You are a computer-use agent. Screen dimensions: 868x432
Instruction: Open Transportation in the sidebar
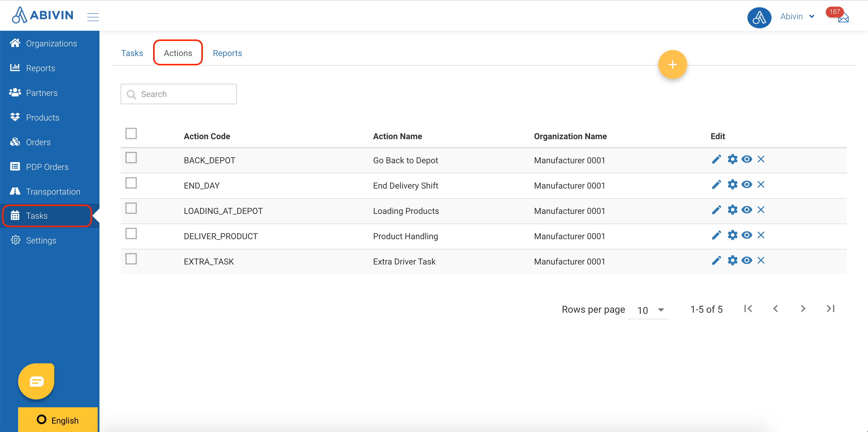pos(50,192)
